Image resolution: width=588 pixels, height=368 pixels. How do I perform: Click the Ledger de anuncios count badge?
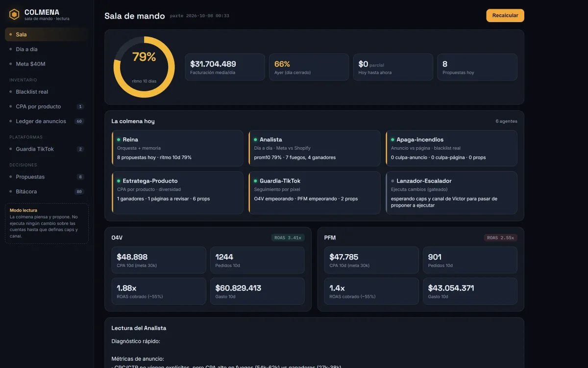point(79,121)
